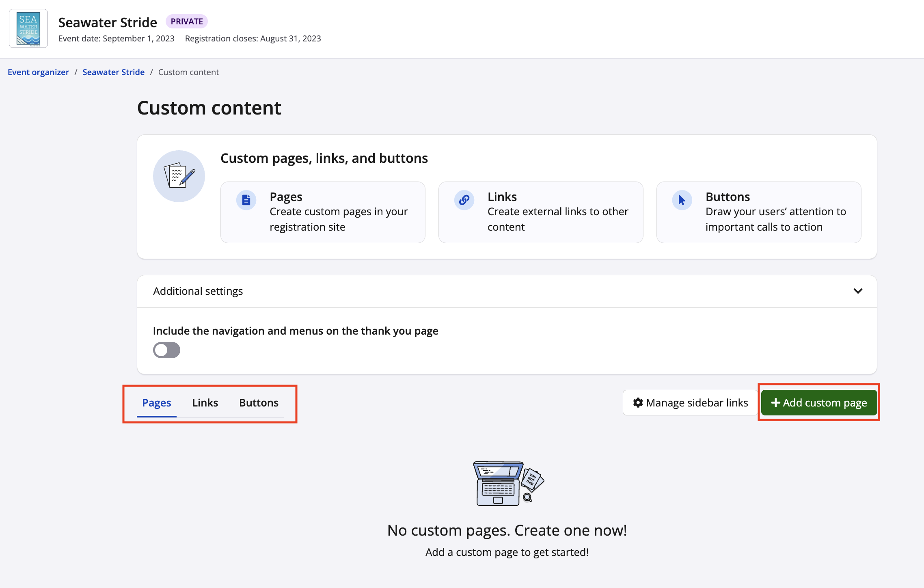Switch to the Links tab
The image size is (924, 588).
(205, 403)
